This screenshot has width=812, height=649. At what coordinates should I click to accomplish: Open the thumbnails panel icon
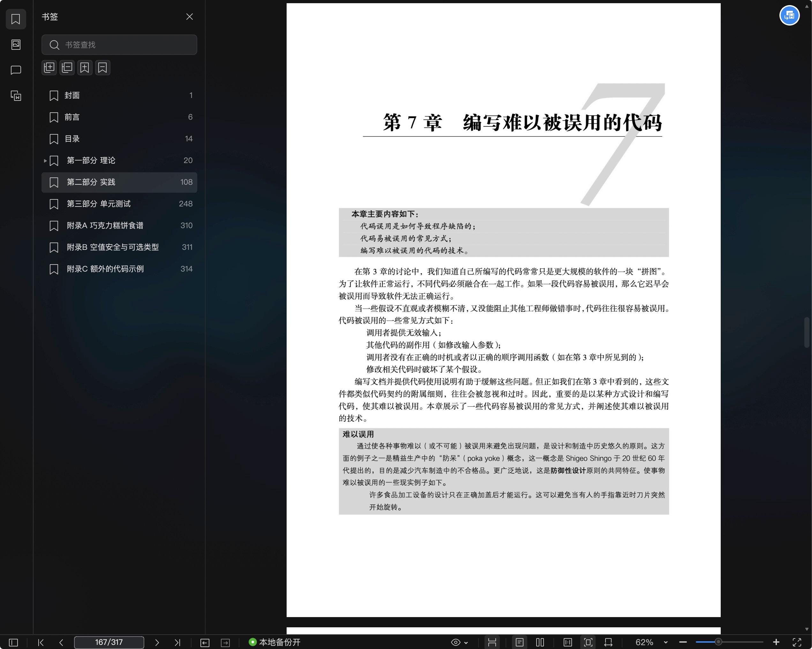(x=16, y=44)
